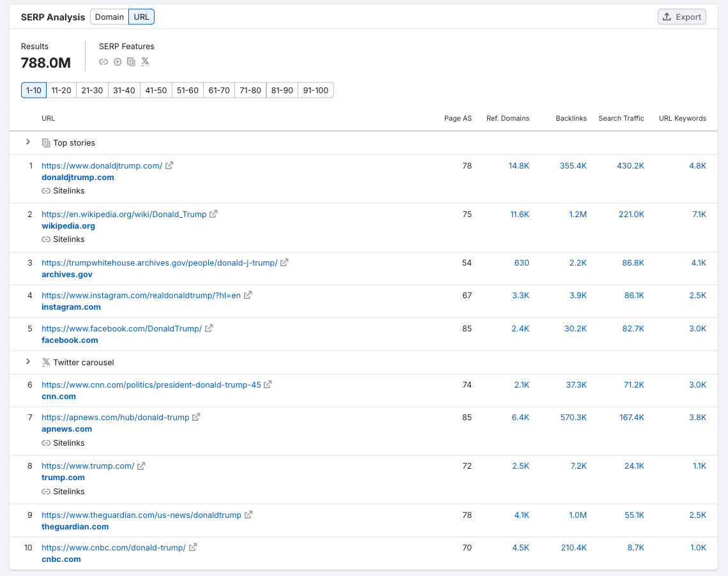This screenshot has width=728, height=576.
Task: Select the 91-100 pagination tab
Action: click(x=315, y=90)
